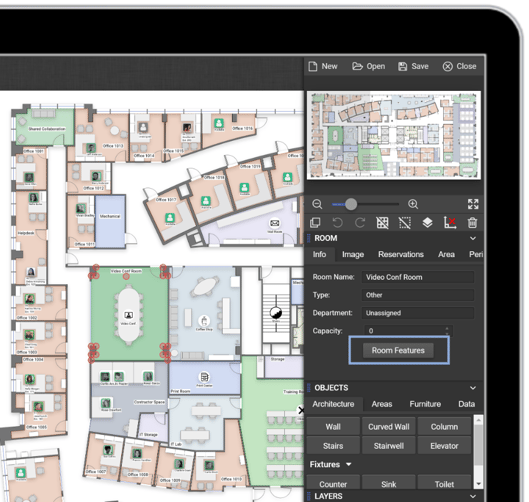Collapse the ROOM panel chevron
This screenshot has width=529, height=502.
pyautogui.click(x=473, y=238)
